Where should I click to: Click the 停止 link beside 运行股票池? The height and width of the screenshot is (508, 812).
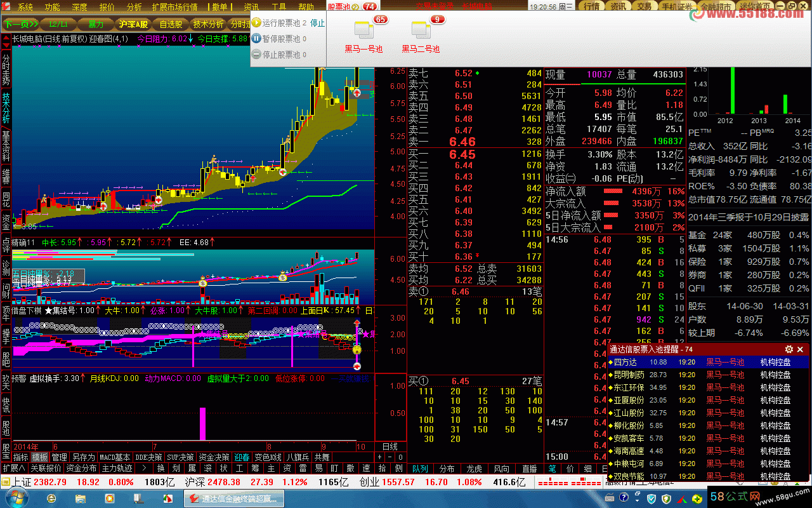point(318,22)
